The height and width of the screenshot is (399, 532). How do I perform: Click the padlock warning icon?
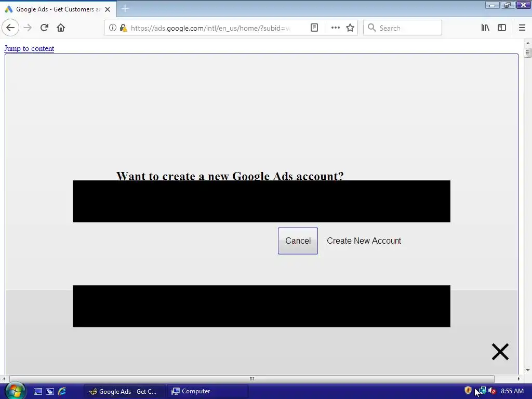point(123,28)
